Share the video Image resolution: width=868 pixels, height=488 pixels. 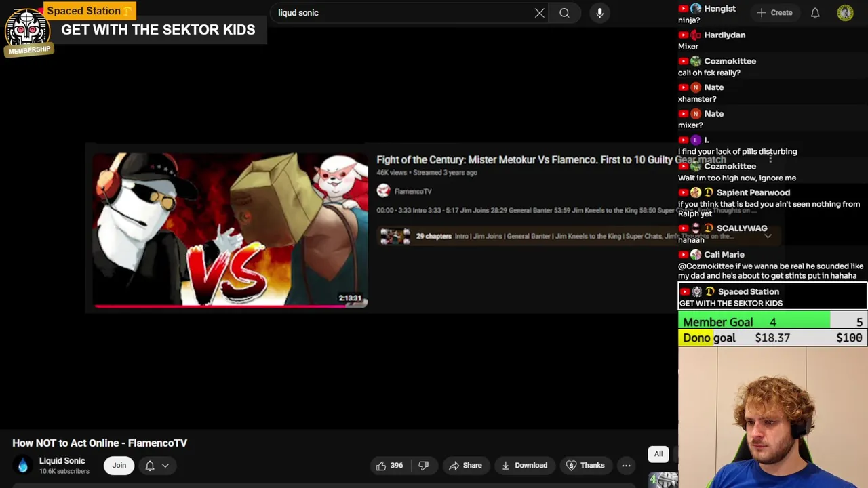click(465, 466)
